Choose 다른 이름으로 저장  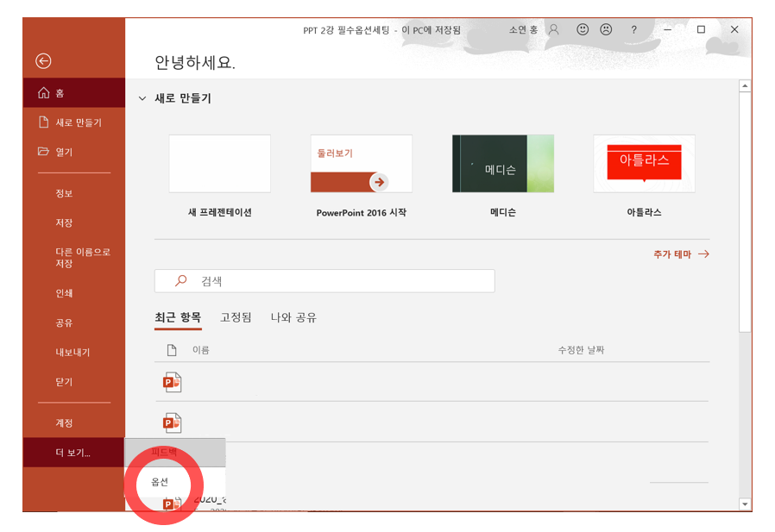pos(73,257)
